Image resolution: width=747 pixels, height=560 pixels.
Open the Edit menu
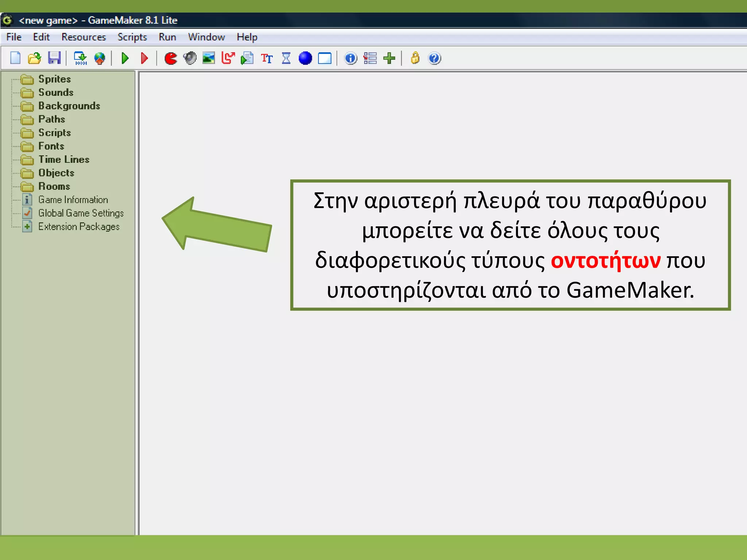click(x=41, y=37)
